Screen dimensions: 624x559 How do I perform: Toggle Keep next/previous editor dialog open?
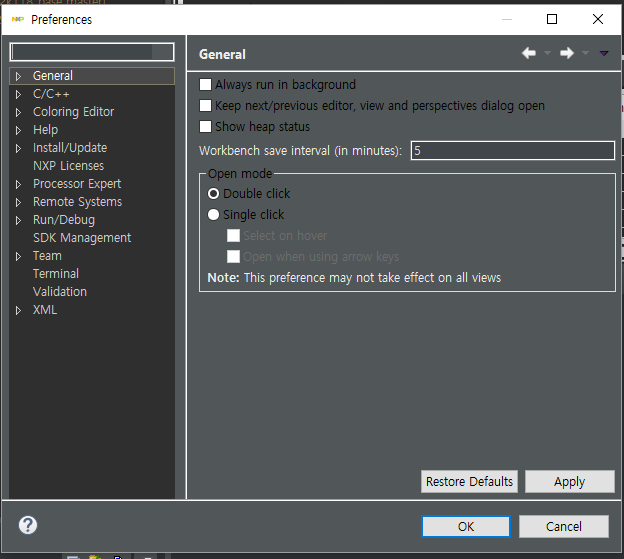[205, 105]
